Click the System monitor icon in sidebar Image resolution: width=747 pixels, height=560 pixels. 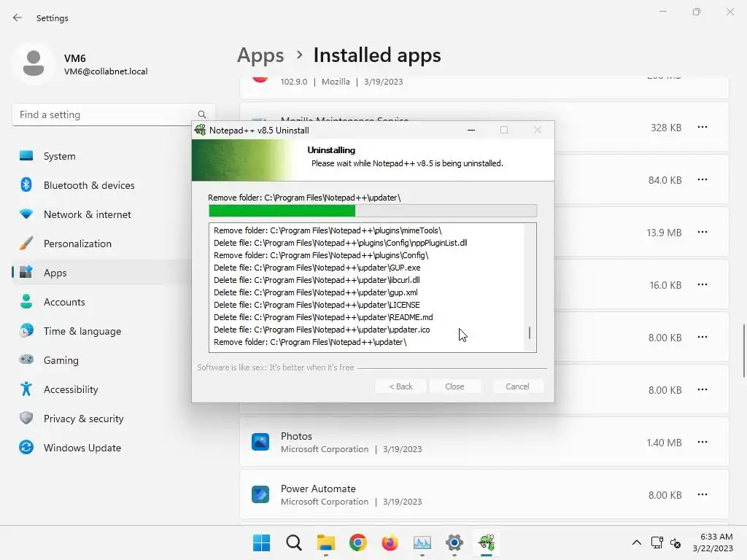tap(26, 156)
